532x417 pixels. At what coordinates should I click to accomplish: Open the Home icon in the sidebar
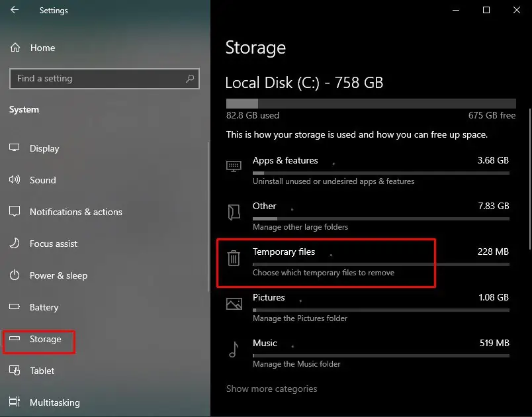pos(15,48)
